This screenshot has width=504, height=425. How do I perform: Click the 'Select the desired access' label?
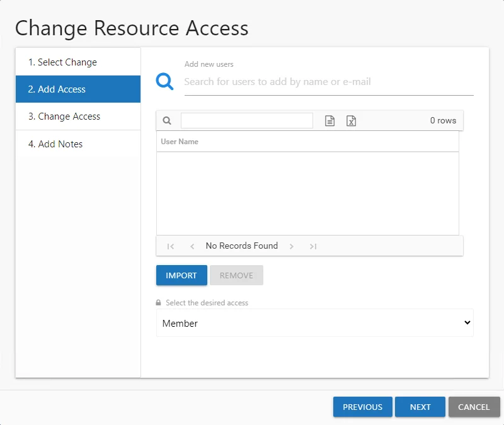pyautogui.click(x=207, y=303)
